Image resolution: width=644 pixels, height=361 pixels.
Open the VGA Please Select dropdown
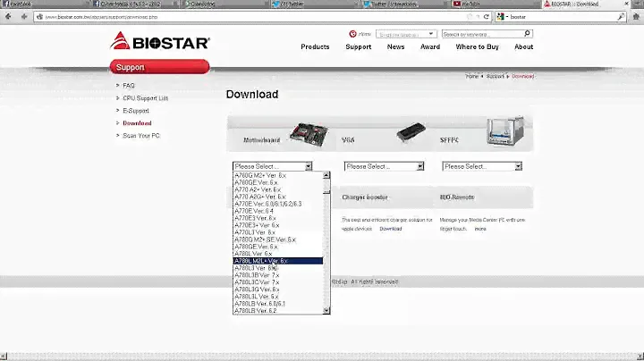click(384, 166)
